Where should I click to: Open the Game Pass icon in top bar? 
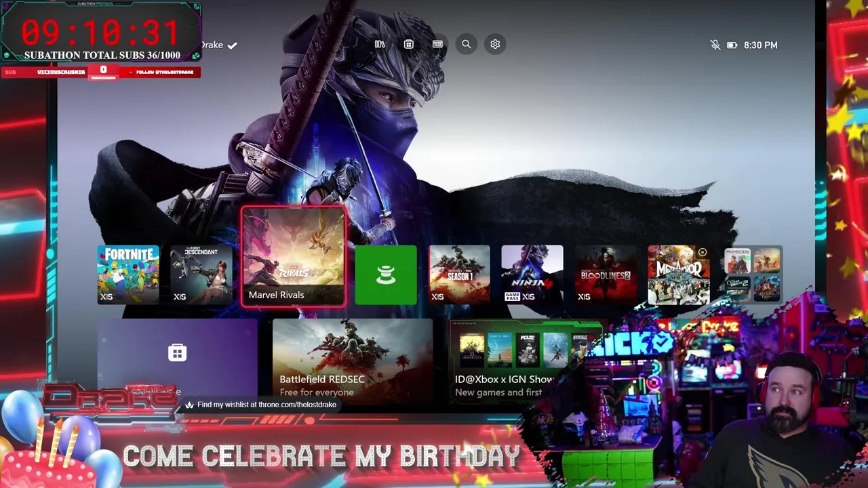point(437,44)
